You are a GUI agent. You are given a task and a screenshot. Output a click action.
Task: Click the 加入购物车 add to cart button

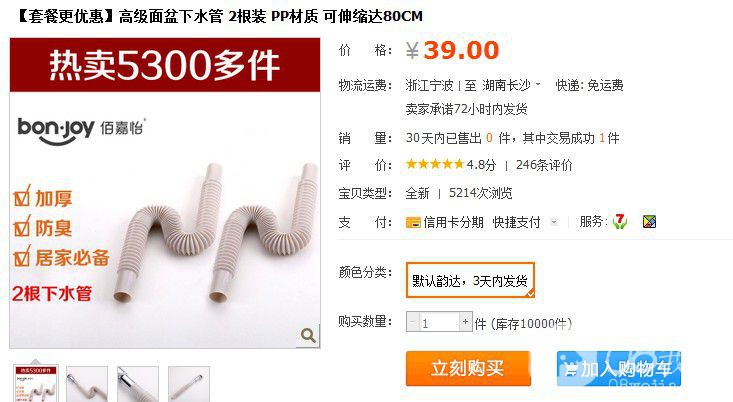point(618,369)
